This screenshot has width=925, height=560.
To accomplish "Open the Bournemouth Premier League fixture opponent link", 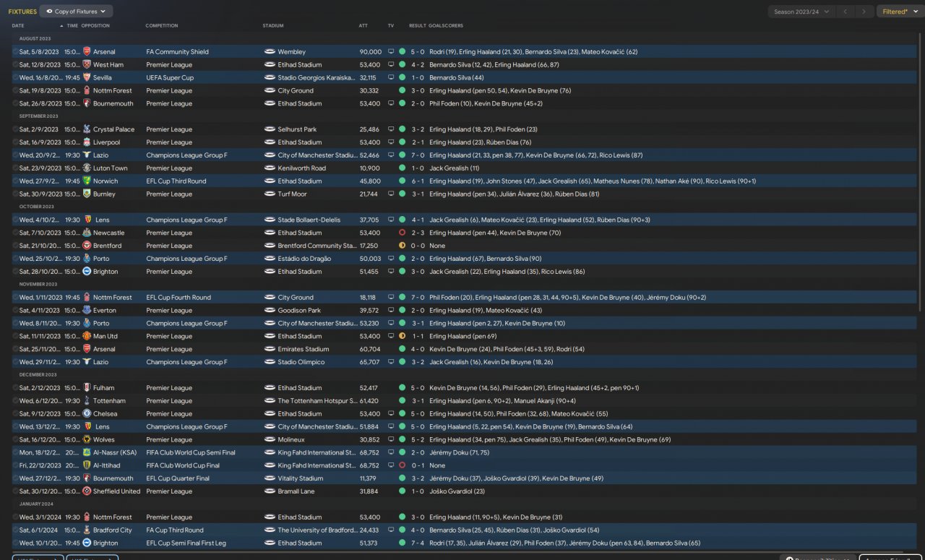I will [113, 104].
